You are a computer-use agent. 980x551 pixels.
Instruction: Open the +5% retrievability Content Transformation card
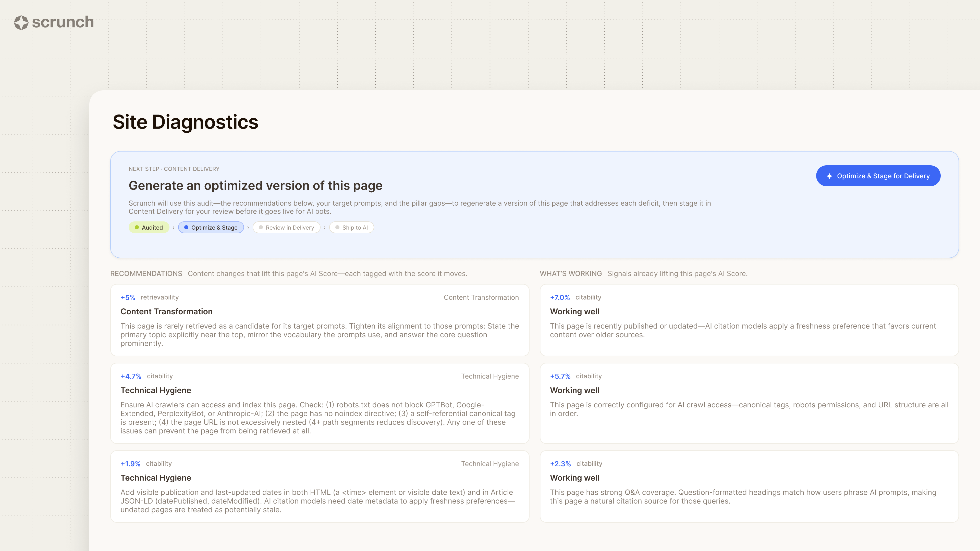point(320,320)
